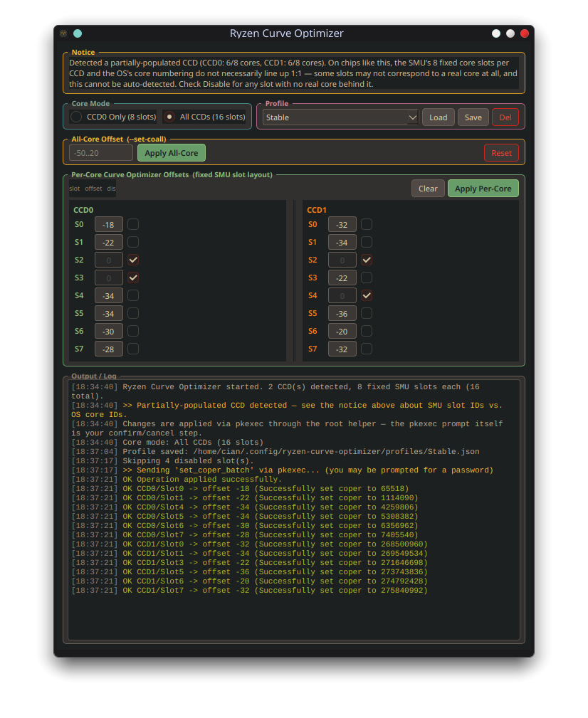
Task: Check disable box for CCD0 S7
Action: (x=133, y=349)
